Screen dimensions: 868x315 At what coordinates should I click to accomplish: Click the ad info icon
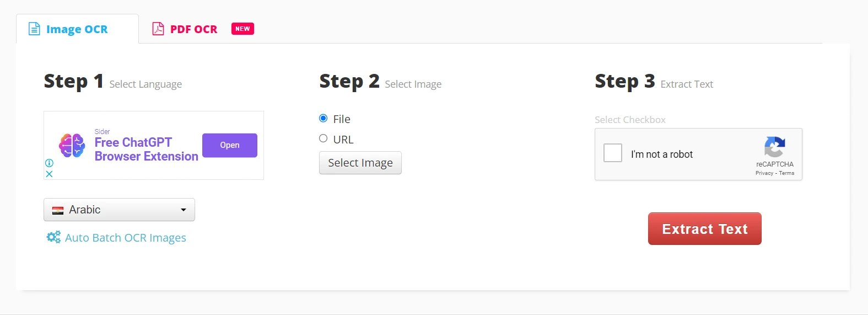49,163
